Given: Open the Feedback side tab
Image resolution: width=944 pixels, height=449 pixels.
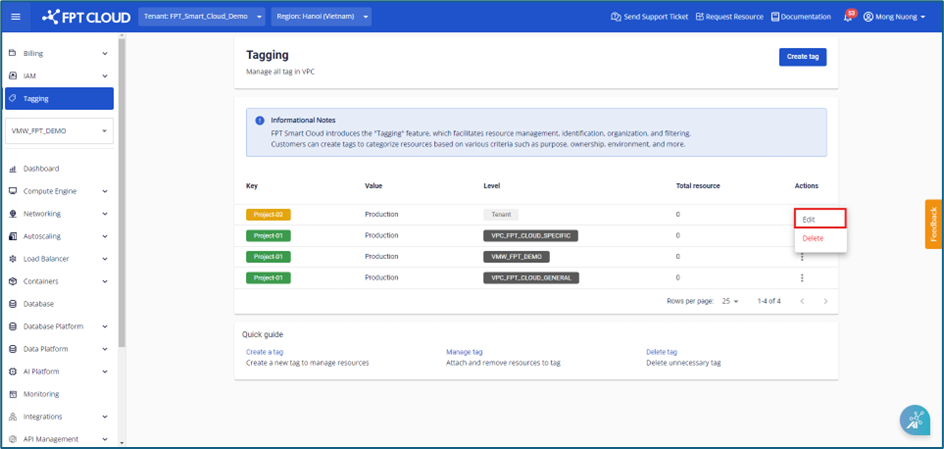Looking at the screenshot, I should (x=934, y=224).
